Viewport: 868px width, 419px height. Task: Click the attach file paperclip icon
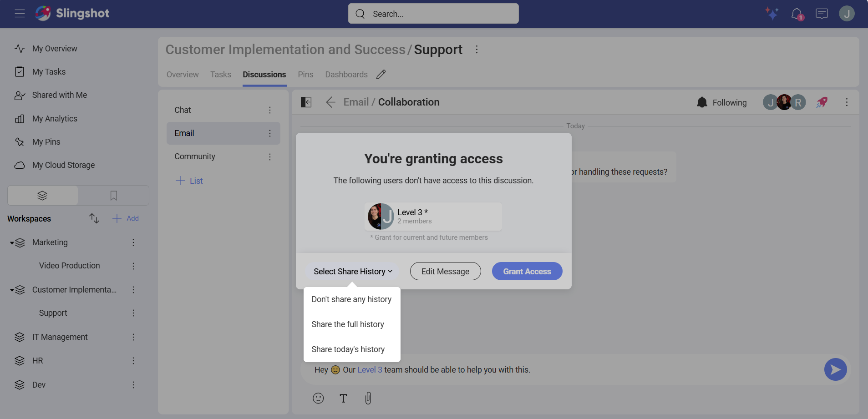(368, 399)
